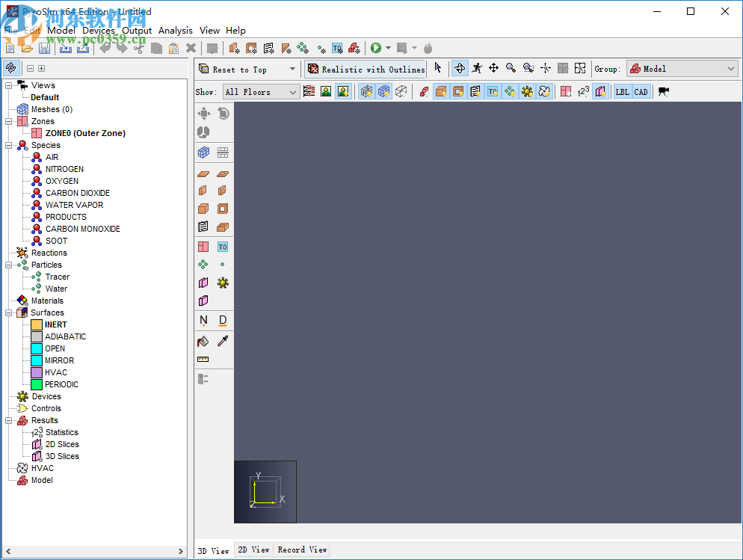Click the INERT surface color swatch
Screen dimensions: 743x560
37,324
